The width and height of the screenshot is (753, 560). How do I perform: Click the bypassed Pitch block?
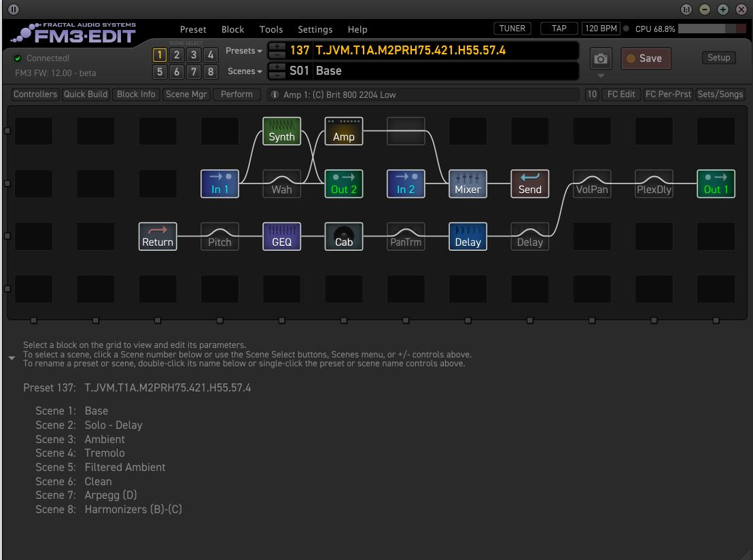(x=220, y=237)
